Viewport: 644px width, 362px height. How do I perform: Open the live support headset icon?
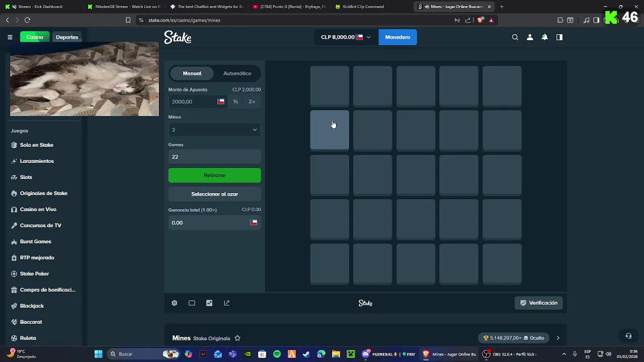coord(628,336)
